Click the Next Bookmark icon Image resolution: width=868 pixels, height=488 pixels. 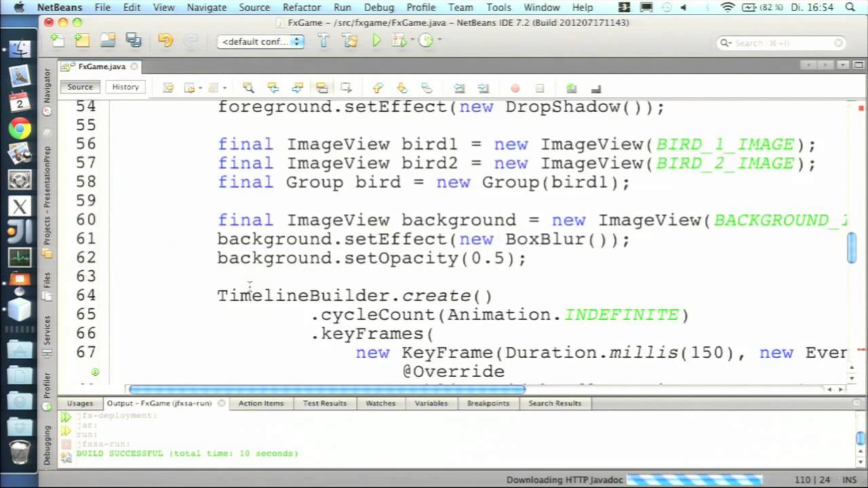pyautogui.click(x=402, y=88)
